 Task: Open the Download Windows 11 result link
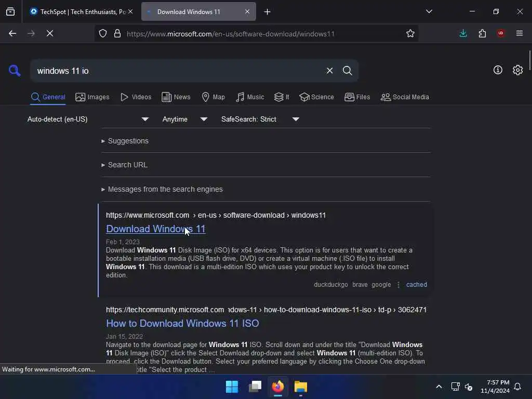[156, 229]
